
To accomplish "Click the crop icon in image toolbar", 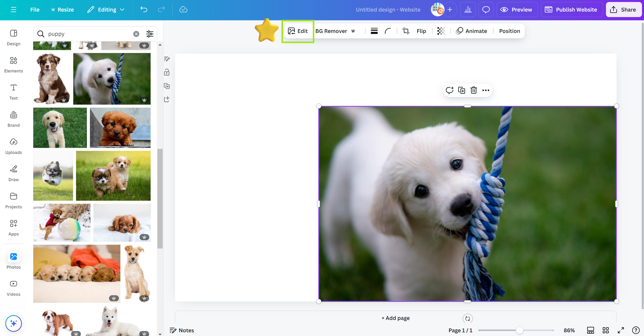I will [406, 31].
